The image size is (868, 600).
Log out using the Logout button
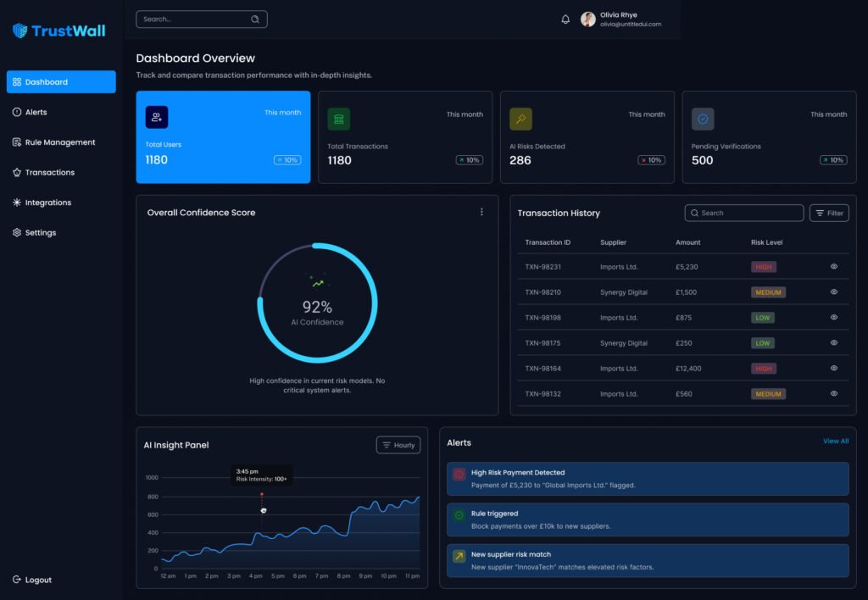point(33,580)
